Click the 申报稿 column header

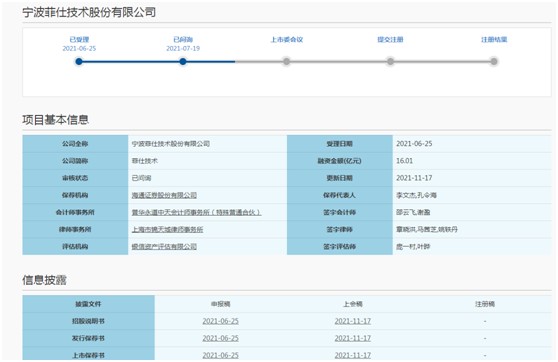pyautogui.click(x=220, y=304)
